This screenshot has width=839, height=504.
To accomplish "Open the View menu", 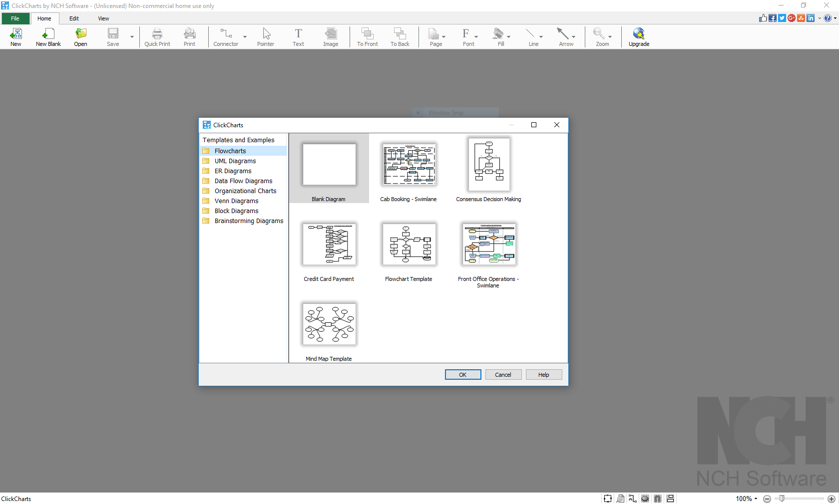I will [103, 18].
